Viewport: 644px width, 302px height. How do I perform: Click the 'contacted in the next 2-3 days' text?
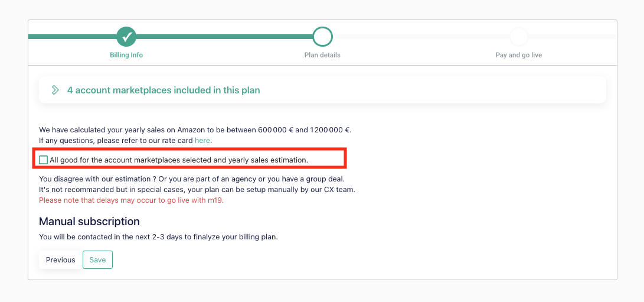pos(159,237)
